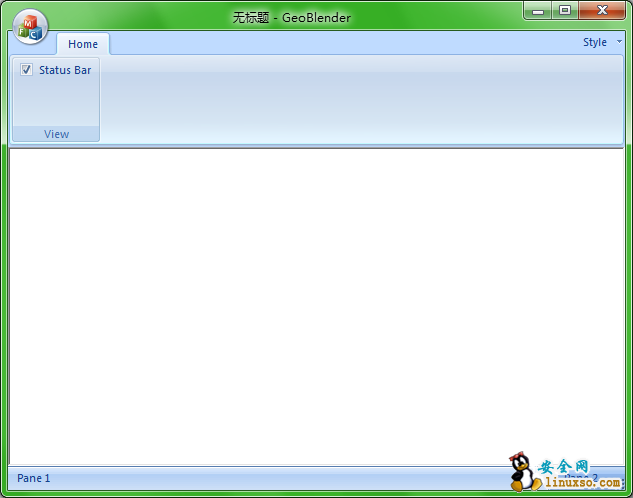The image size is (633, 498).
Task: Click Pane 1 in the status bar
Action: [34, 478]
